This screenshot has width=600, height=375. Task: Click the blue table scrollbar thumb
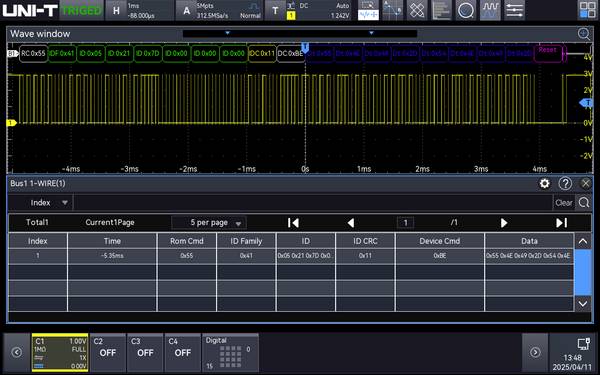coord(583,272)
